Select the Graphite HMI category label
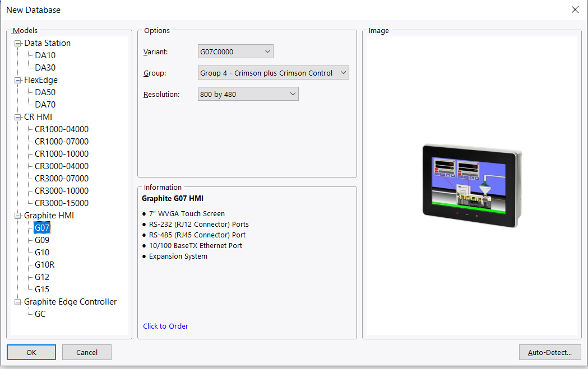Image resolution: width=588 pixels, height=369 pixels. click(49, 216)
